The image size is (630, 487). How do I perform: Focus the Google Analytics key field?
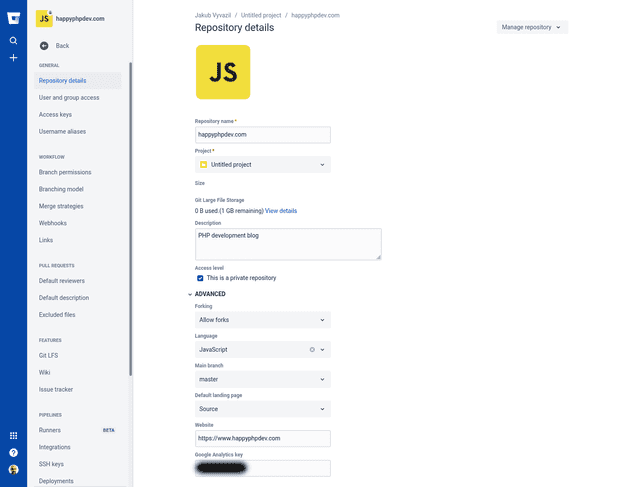point(263,469)
